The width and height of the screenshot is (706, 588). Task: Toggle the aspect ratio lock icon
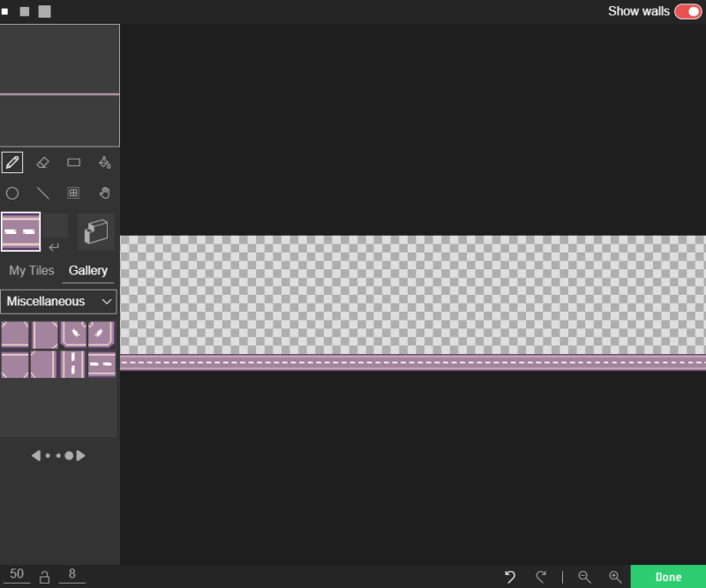click(x=44, y=577)
